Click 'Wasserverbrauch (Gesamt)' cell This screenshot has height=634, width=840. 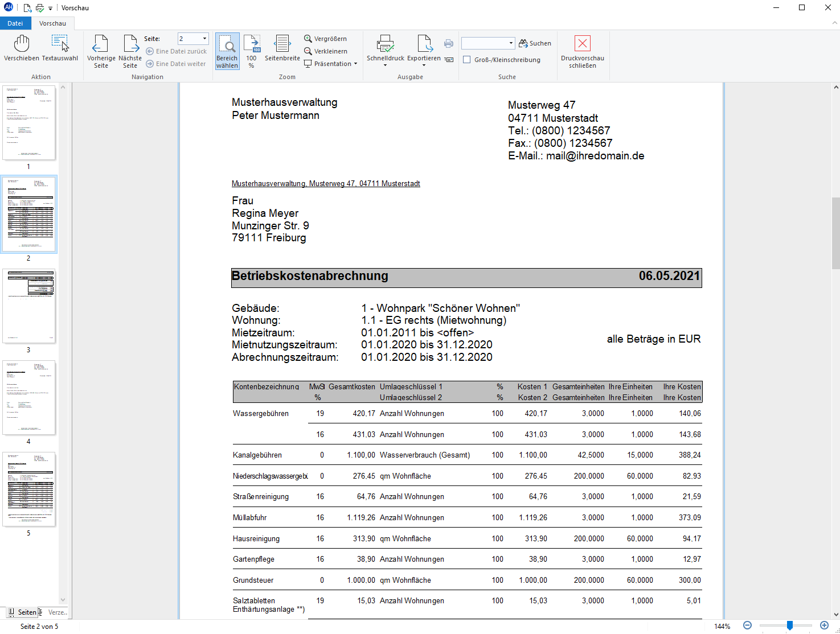pos(425,455)
